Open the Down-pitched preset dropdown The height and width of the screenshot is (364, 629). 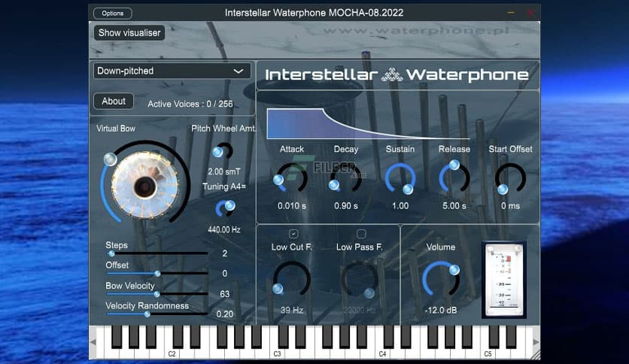click(x=172, y=71)
